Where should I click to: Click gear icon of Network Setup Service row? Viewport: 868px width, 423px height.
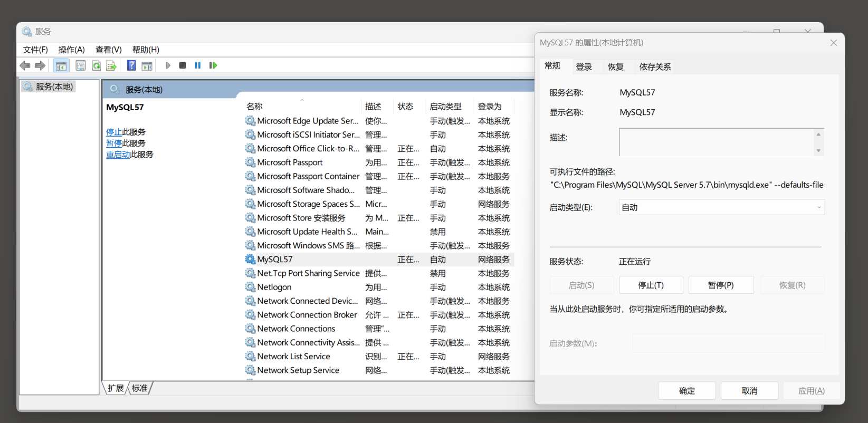coord(250,370)
